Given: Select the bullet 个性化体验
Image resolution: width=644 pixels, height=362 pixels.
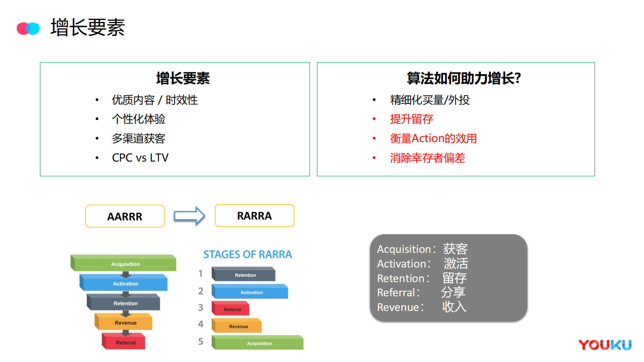Looking at the screenshot, I should pyautogui.click(x=139, y=119).
